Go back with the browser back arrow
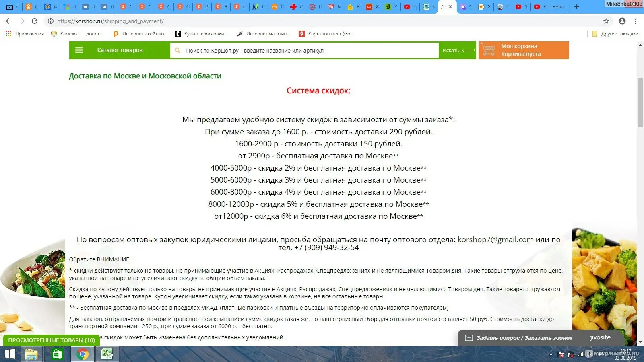This screenshot has height=362, width=644. coord(9,21)
